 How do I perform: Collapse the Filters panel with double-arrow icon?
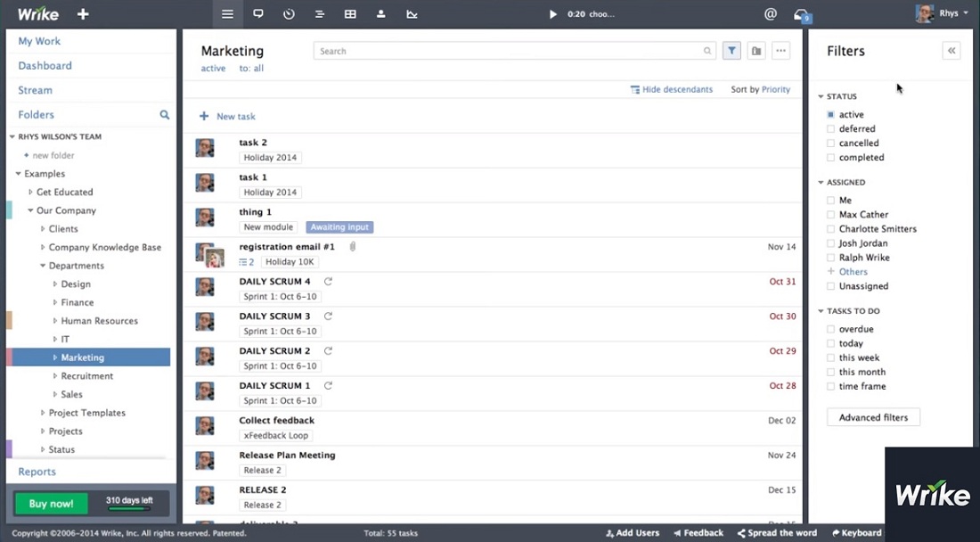[951, 51]
